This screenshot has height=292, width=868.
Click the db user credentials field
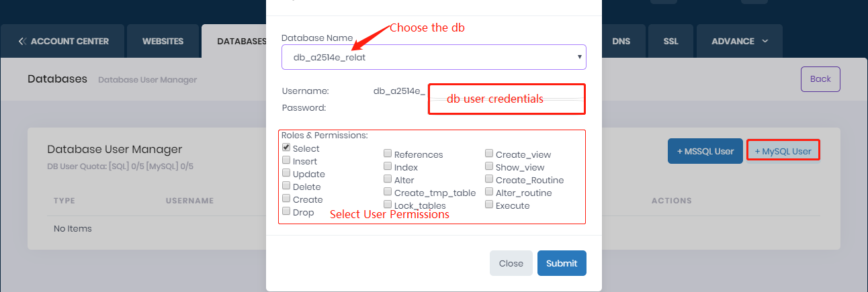coord(507,99)
